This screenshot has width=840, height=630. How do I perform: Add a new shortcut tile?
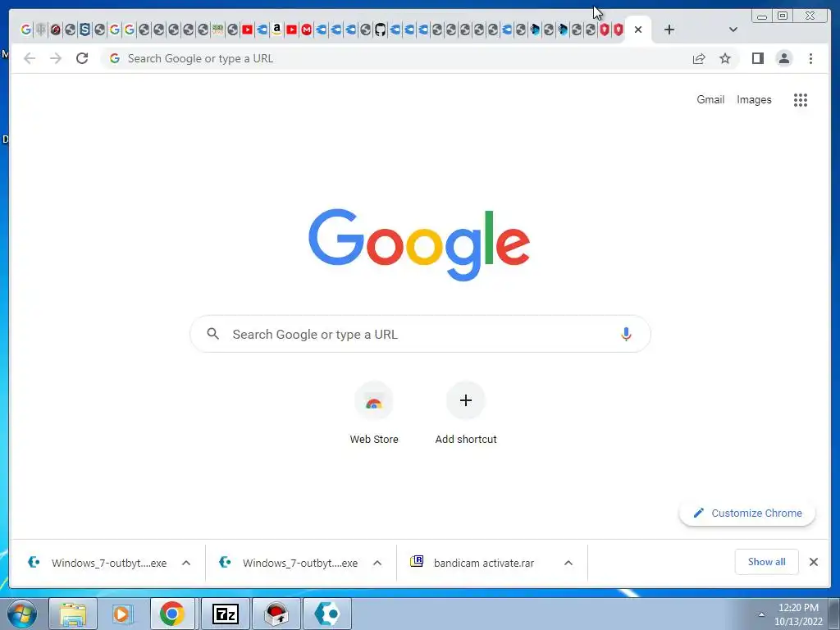coord(466,413)
